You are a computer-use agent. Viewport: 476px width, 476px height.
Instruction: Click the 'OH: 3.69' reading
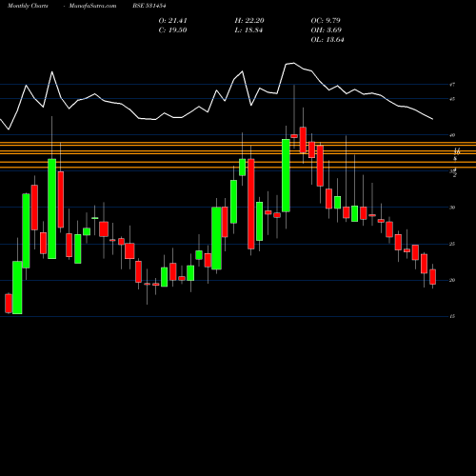point(327,30)
